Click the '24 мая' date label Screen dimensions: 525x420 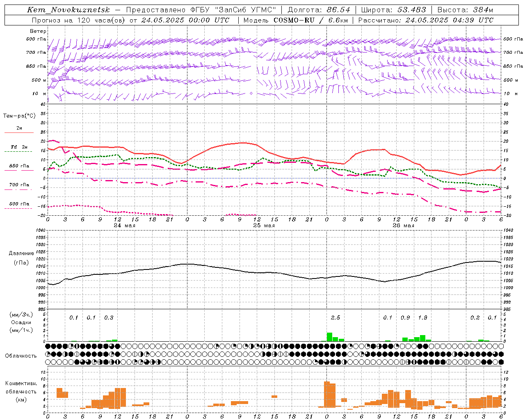125,226
